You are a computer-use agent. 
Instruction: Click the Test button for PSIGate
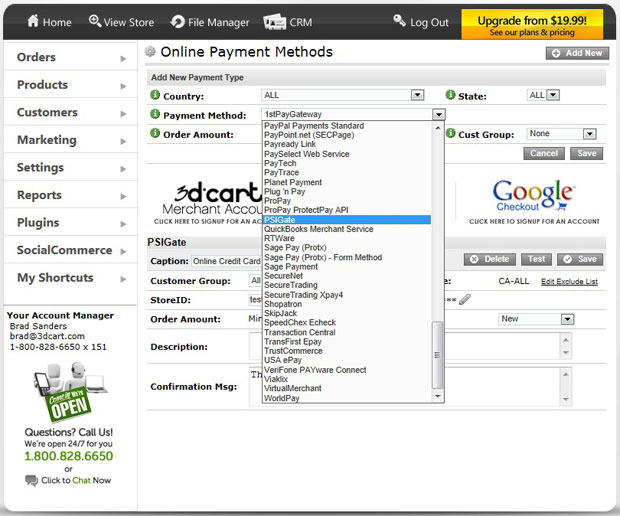[536, 259]
